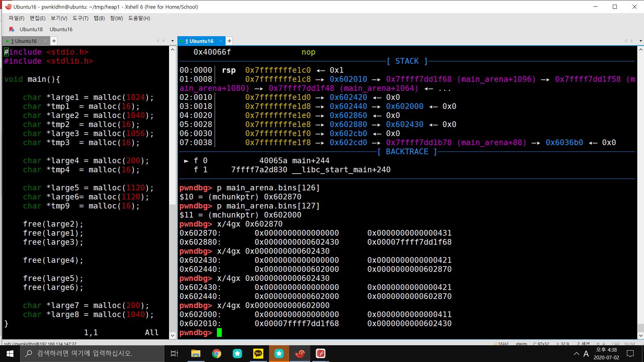Click the '[ STACK ]' section header

(x=407, y=61)
